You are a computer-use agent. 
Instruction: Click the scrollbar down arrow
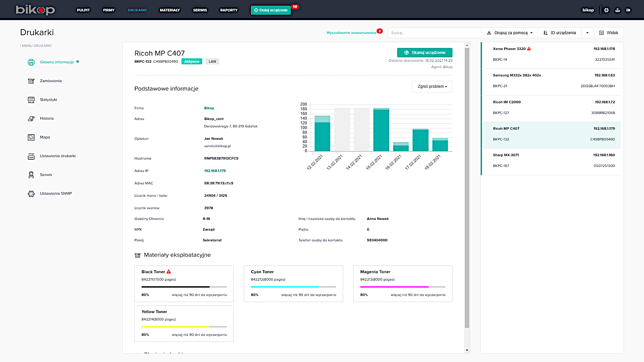click(x=467, y=350)
